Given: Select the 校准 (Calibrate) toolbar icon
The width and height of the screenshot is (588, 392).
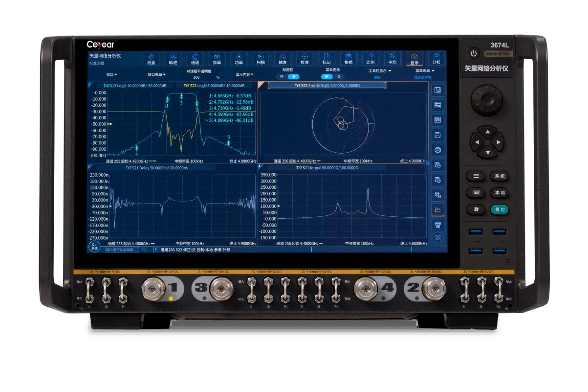Looking at the screenshot, I should click(305, 59).
